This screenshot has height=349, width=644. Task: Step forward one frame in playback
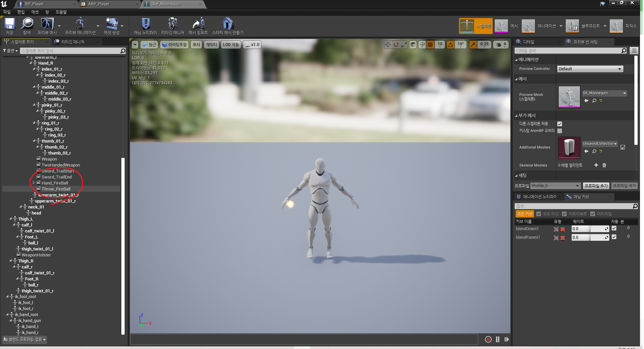(x=507, y=339)
